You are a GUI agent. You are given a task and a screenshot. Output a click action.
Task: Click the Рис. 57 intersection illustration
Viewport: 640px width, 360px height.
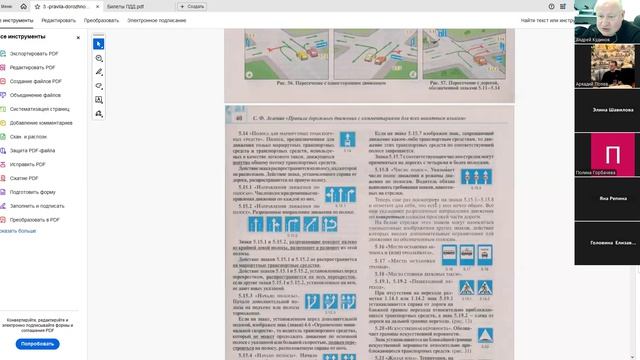click(x=464, y=54)
